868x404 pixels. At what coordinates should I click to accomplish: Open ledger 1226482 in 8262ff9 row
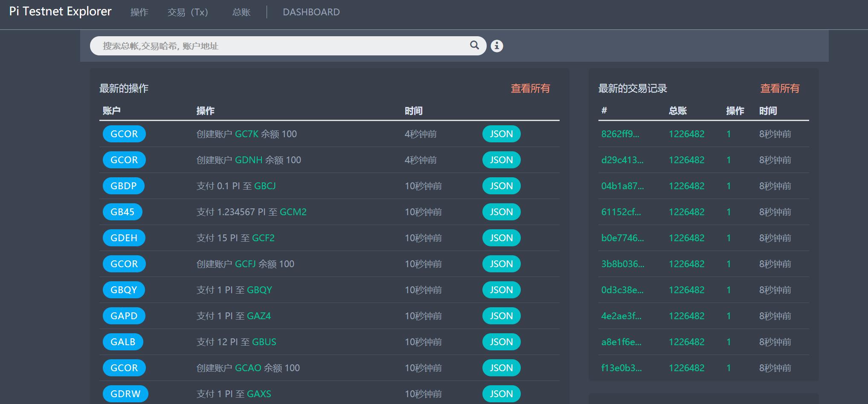point(686,134)
